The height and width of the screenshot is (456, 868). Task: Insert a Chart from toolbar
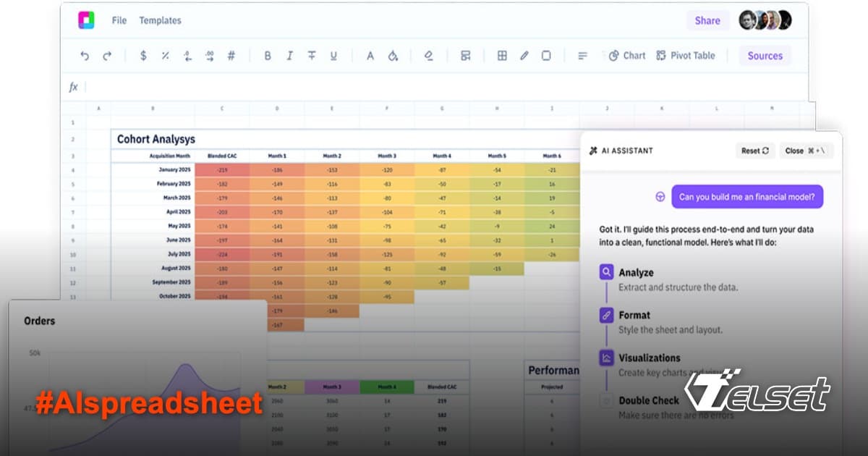pos(626,56)
